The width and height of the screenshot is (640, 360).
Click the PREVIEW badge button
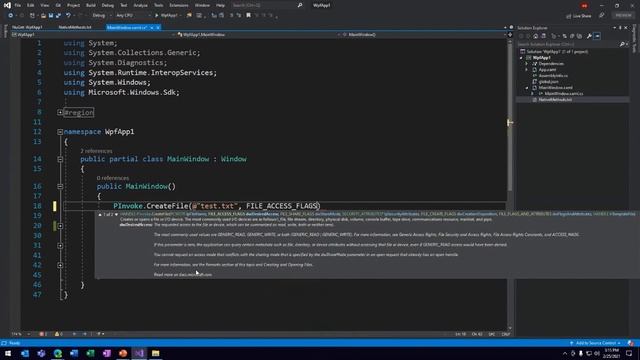623,16
